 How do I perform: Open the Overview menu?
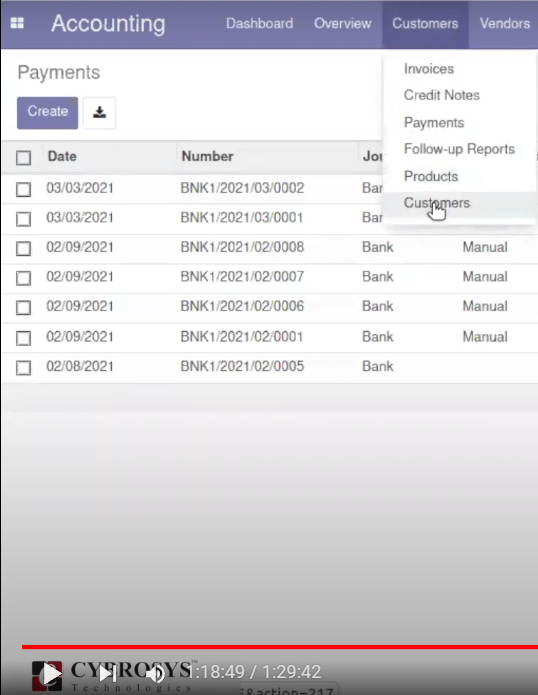[343, 23]
